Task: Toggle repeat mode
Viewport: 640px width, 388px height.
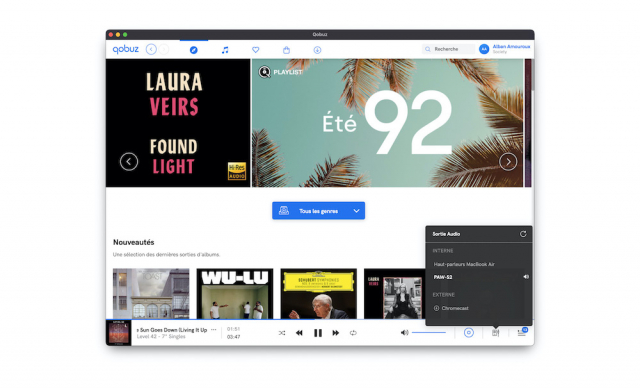Action: pyautogui.click(x=353, y=333)
